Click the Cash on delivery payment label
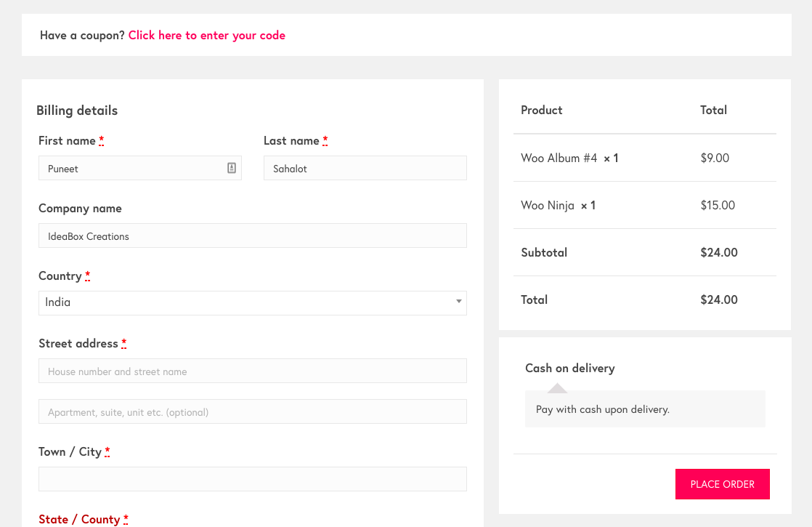 (569, 368)
